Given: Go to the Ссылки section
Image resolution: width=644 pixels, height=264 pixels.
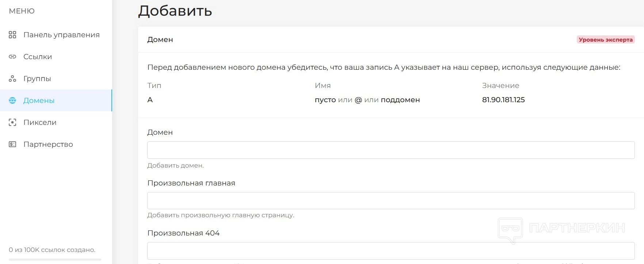Looking at the screenshot, I should [38, 57].
